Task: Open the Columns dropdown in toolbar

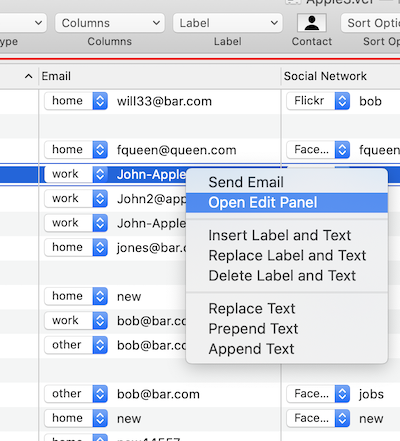Action: (110, 23)
